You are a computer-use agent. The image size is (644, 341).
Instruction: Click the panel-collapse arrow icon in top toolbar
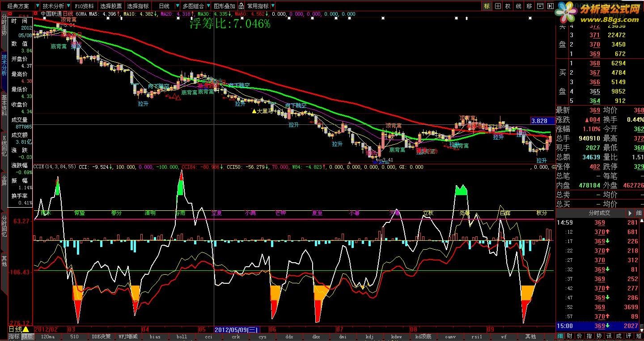[x=550, y=6]
